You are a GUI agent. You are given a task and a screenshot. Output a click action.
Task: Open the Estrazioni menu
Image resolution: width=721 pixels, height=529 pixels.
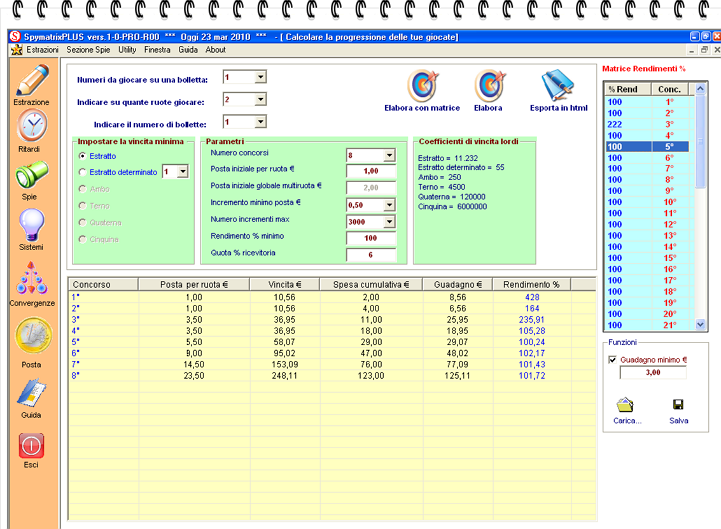42,50
